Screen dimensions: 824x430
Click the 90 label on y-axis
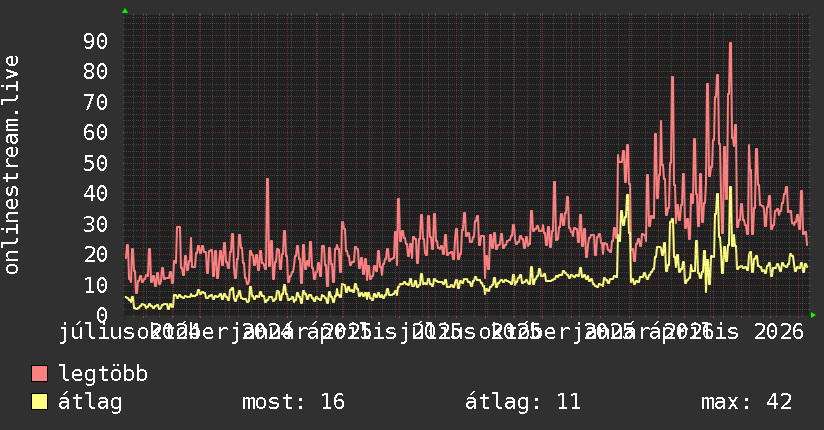(96, 41)
